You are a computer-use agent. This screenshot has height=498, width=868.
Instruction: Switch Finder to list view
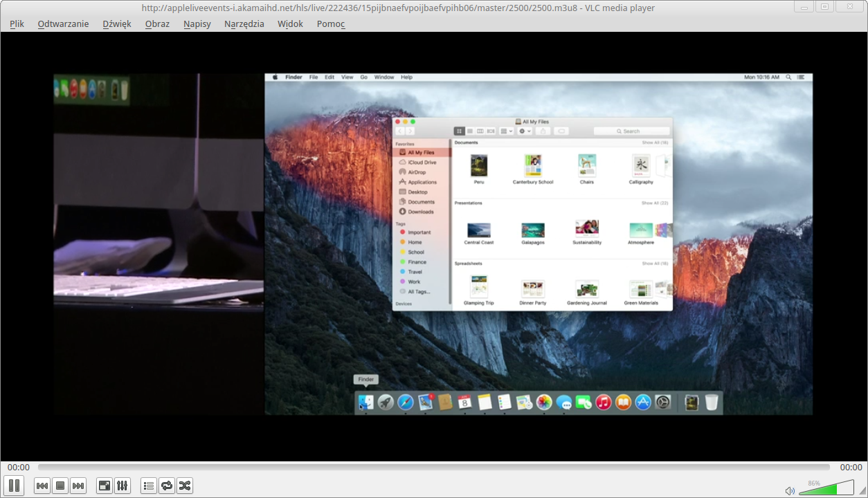click(470, 131)
